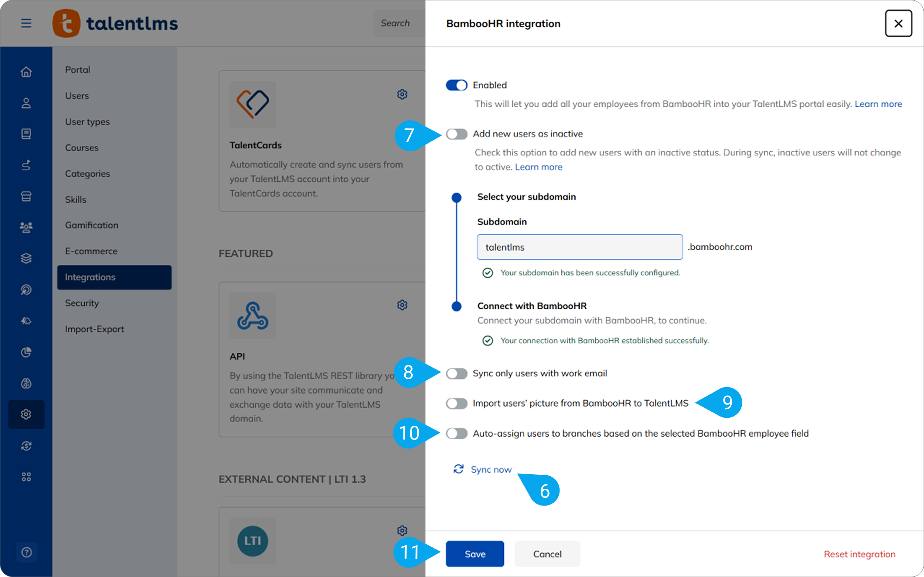
Task: Open the circular-arrows sidebar icon below the gear
Action: tap(26, 446)
